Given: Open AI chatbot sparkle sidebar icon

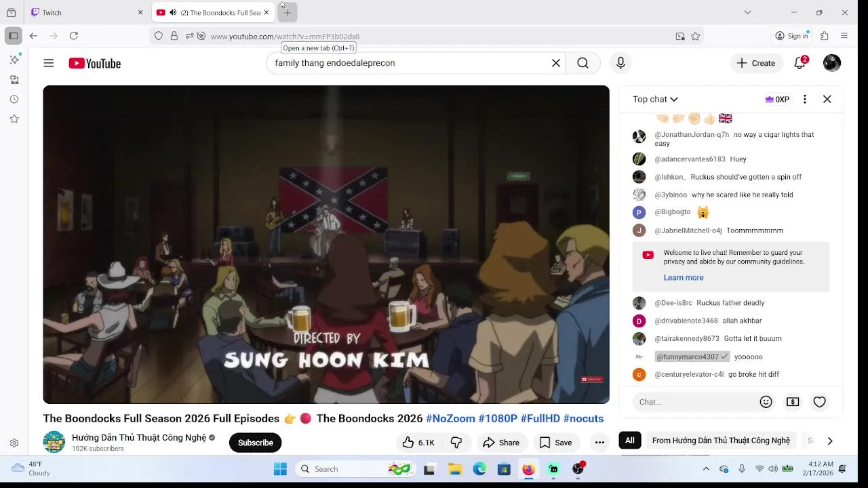Looking at the screenshot, I should tap(14, 60).
